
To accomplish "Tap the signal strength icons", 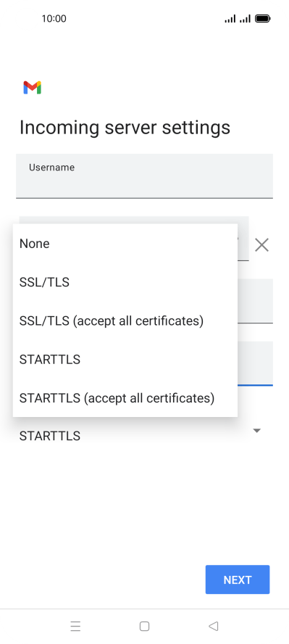I will [x=238, y=18].
